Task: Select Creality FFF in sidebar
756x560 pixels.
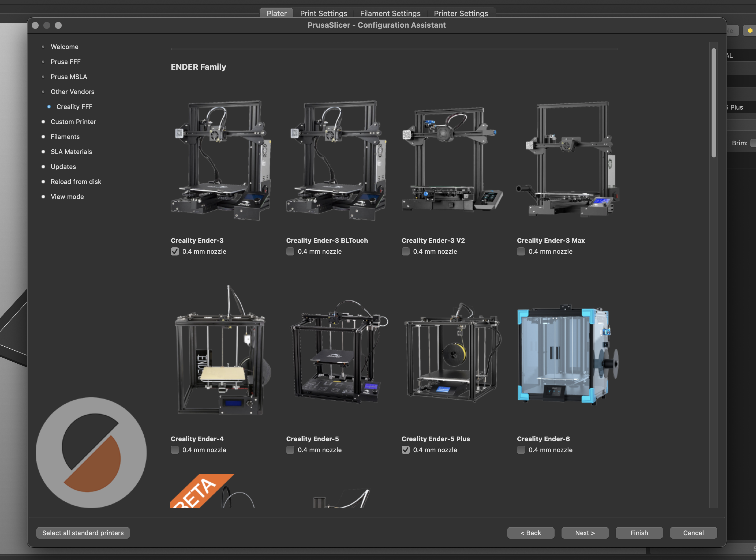Action: coord(74,107)
